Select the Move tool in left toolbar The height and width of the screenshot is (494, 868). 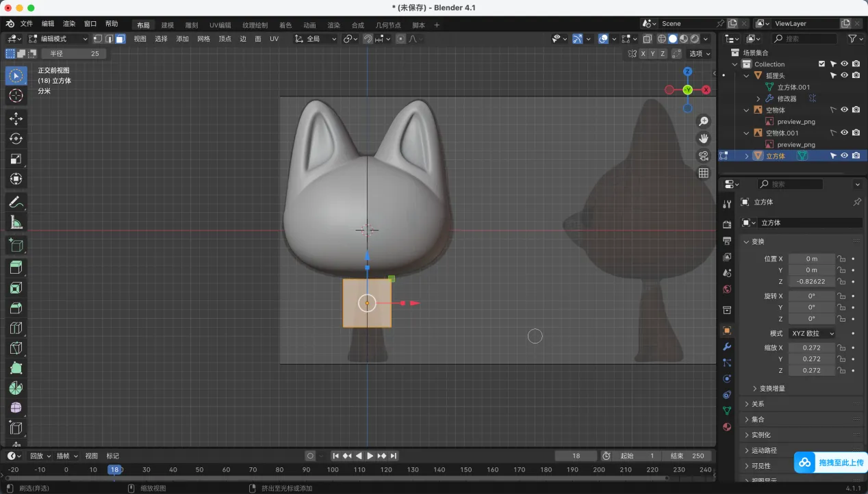point(16,118)
